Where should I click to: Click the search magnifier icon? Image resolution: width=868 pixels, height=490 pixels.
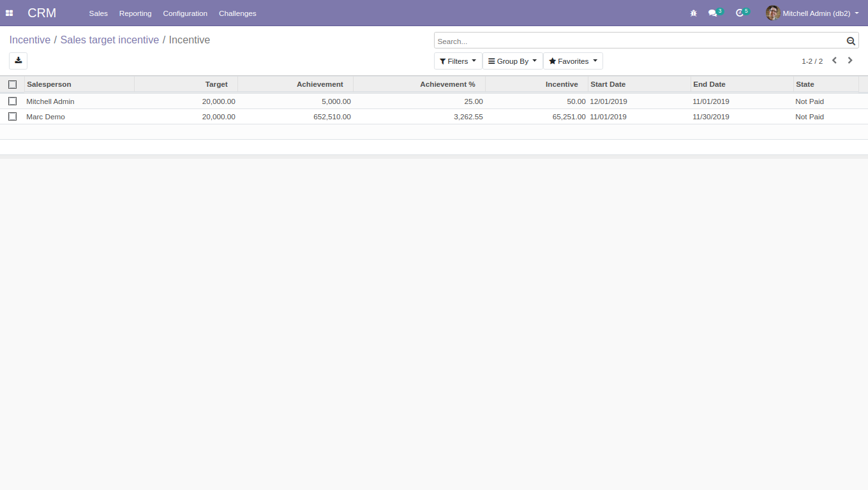[851, 41]
